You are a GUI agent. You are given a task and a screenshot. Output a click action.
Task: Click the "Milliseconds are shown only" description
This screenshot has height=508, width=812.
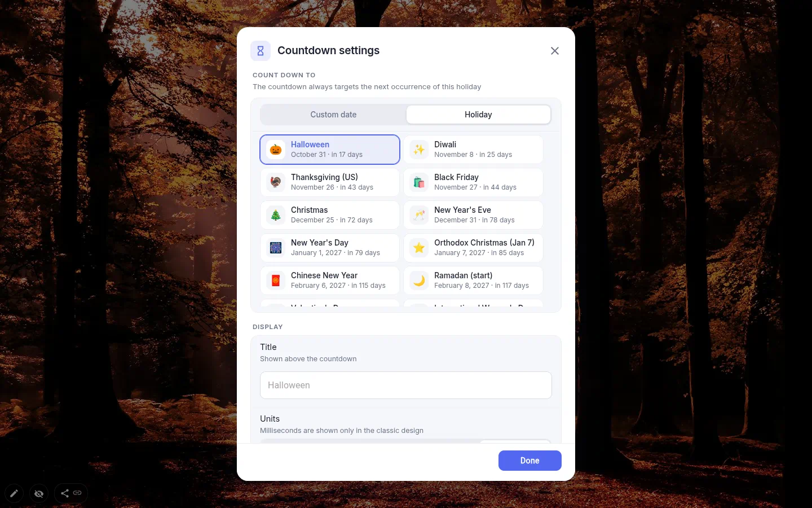point(342,431)
